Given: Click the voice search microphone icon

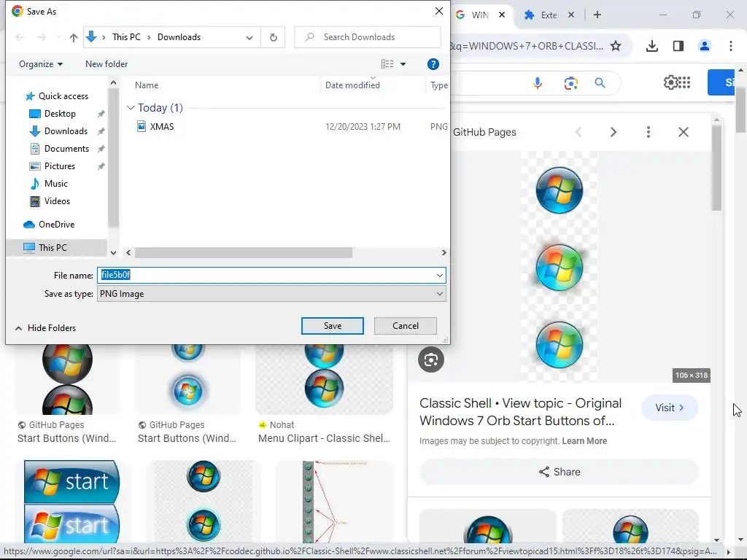Looking at the screenshot, I should [x=538, y=83].
